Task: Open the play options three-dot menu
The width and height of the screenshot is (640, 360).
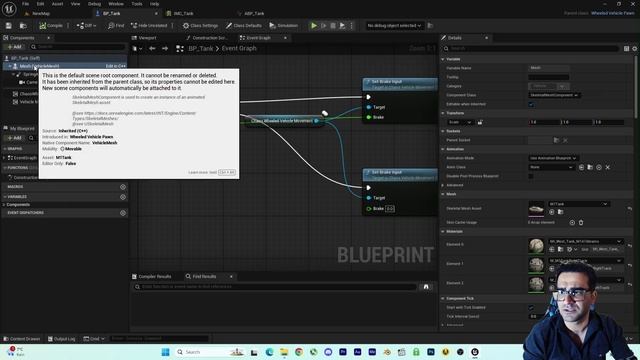Action: (x=351, y=26)
